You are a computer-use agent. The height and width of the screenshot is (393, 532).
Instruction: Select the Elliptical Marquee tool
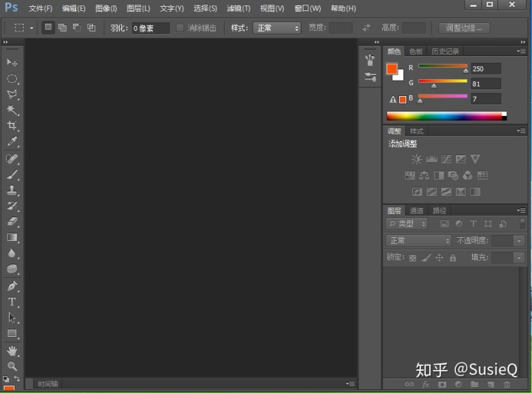tap(12, 78)
